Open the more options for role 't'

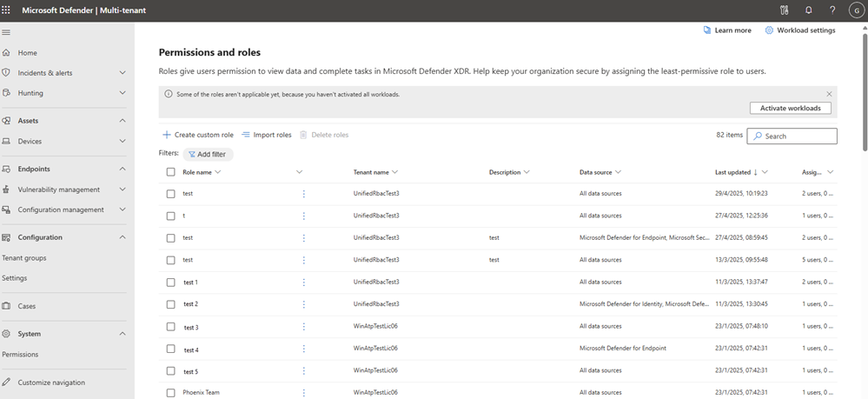click(304, 216)
